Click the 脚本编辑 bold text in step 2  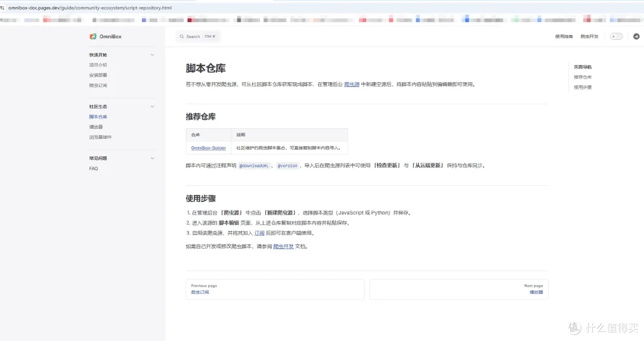pyautogui.click(x=229, y=223)
